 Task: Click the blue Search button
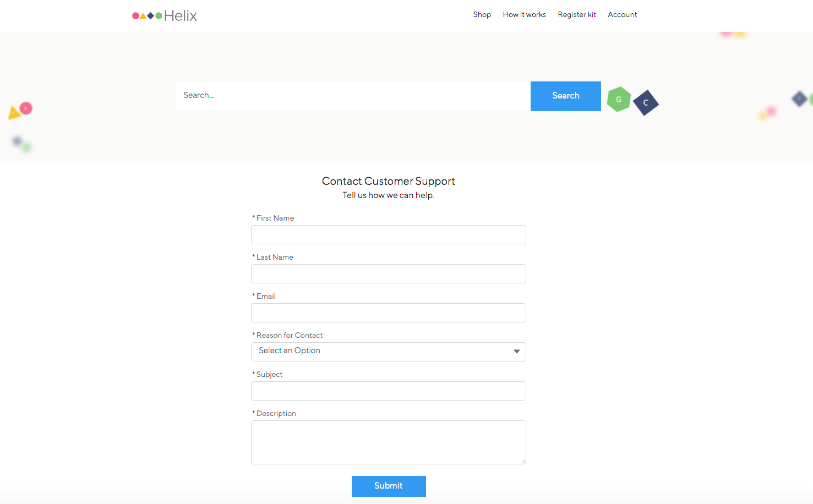tap(565, 96)
